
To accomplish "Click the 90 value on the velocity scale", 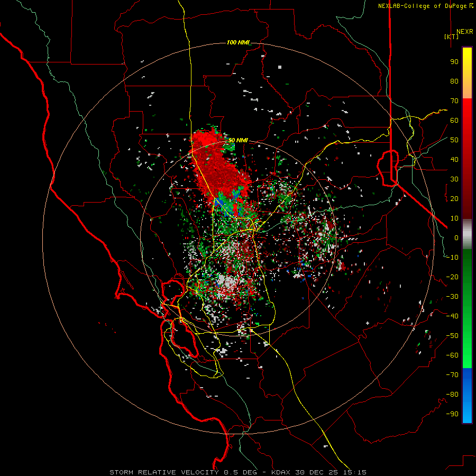I will [454, 62].
